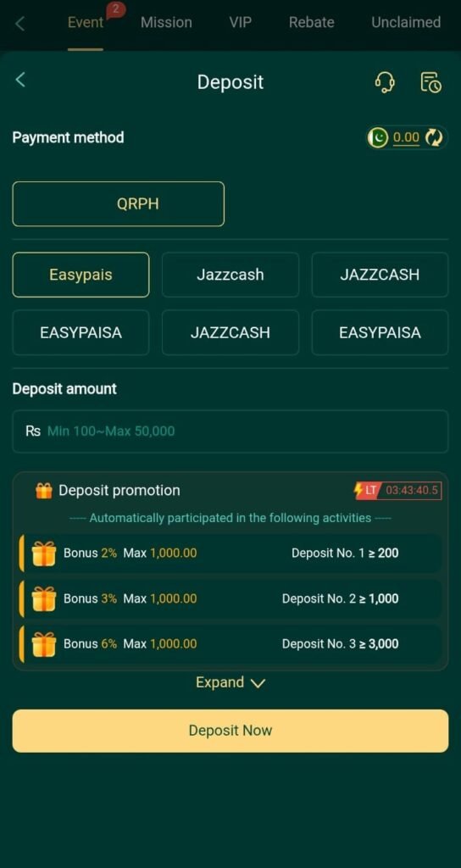Refresh the balance with circular arrows icon
The width and height of the screenshot is (461, 868).
433,137
